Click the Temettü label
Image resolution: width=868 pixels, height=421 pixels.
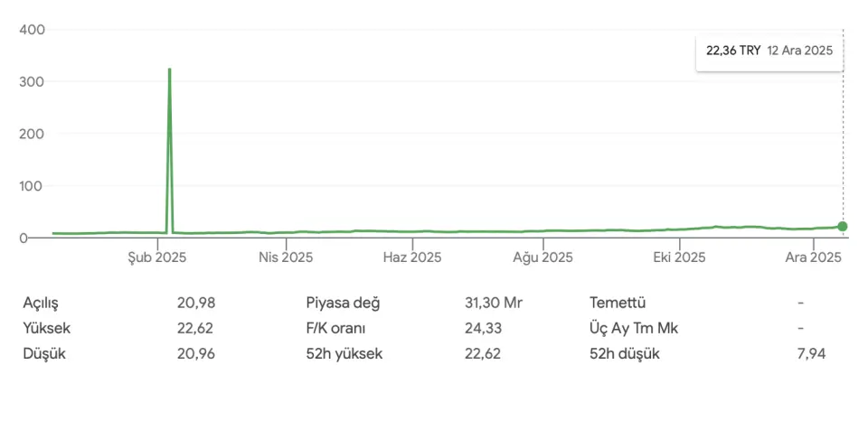point(618,303)
